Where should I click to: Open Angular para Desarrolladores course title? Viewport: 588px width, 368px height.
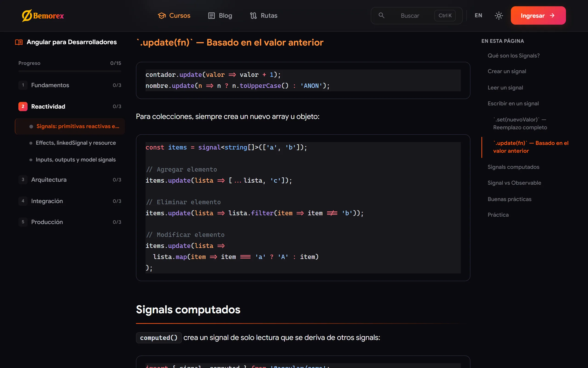pos(72,42)
